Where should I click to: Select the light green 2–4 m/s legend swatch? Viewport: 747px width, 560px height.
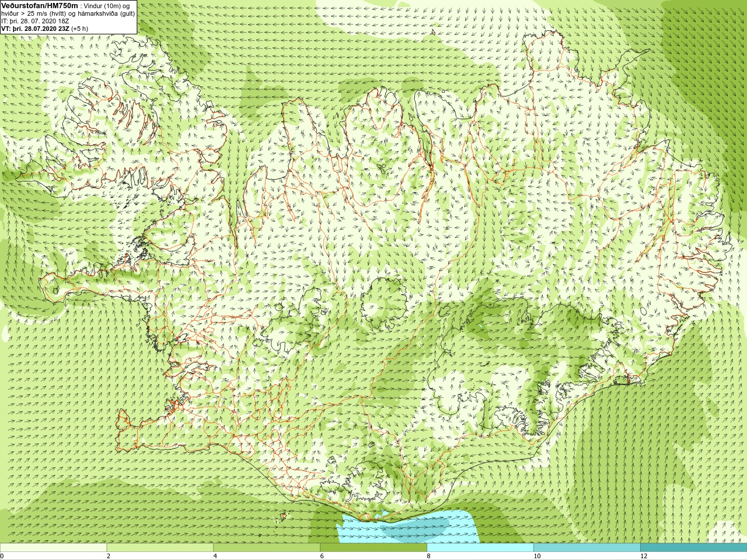click(x=160, y=548)
